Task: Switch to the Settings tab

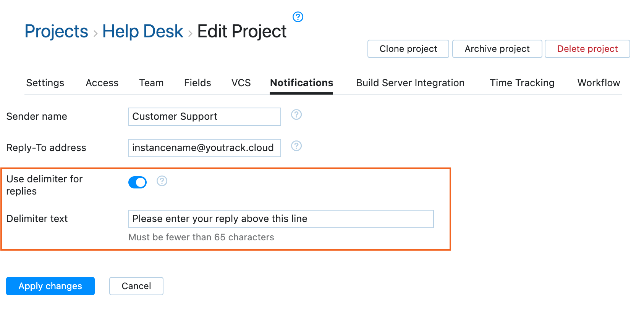Action: coord(45,83)
